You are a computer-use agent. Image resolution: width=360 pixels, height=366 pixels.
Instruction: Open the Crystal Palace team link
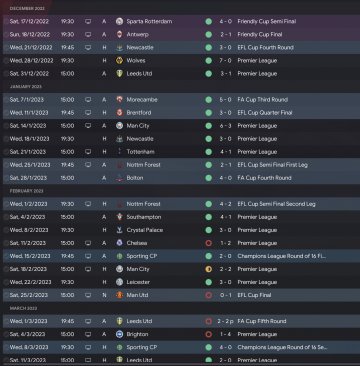[x=145, y=230]
